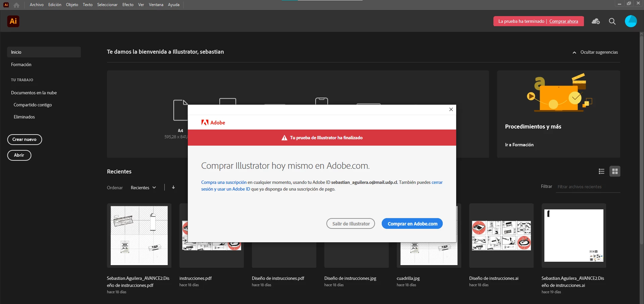Open Sebastian.Aguilera_AVANCE2 pdf thumbnail
Screen dimensions: 644x304
pyautogui.click(x=139, y=236)
